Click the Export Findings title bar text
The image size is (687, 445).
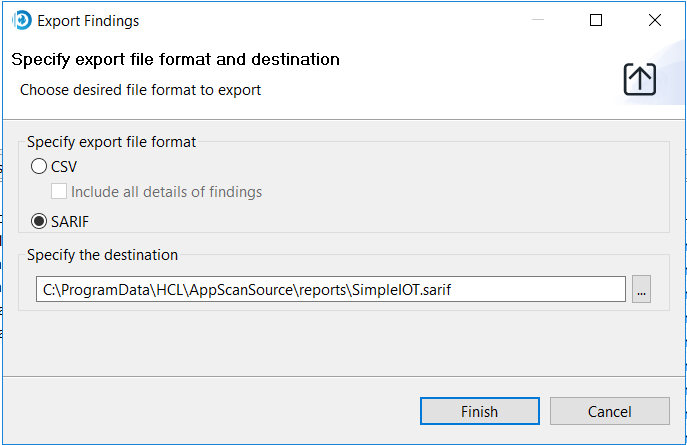coord(88,20)
